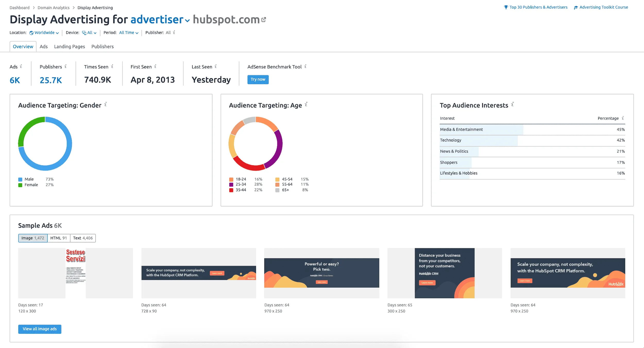The height and width of the screenshot is (348, 644).
Task: Select the Image 1,472 ads tab
Action: pyautogui.click(x=33, y=238)
